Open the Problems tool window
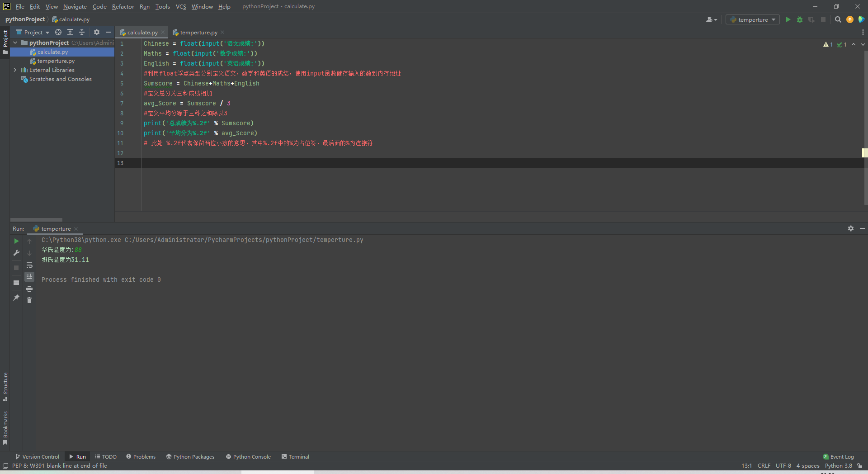This screenshot has height=474, width=868. tap(141, 456)
